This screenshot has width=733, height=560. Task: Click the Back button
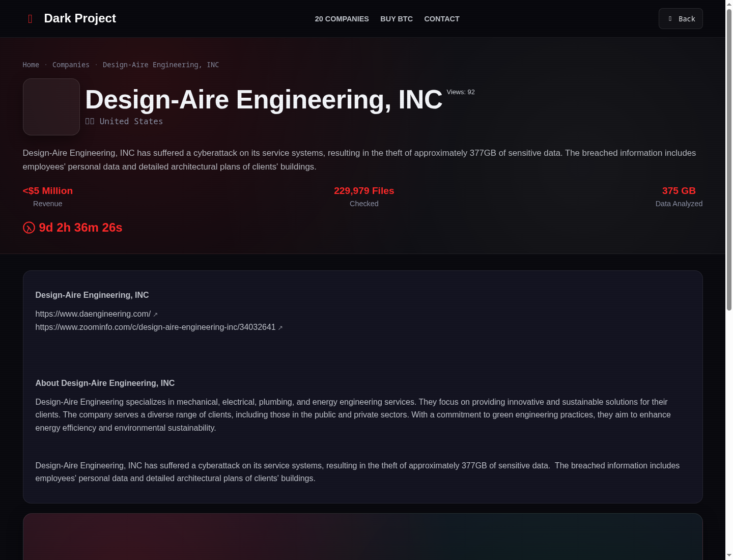[x=681, y=19]
